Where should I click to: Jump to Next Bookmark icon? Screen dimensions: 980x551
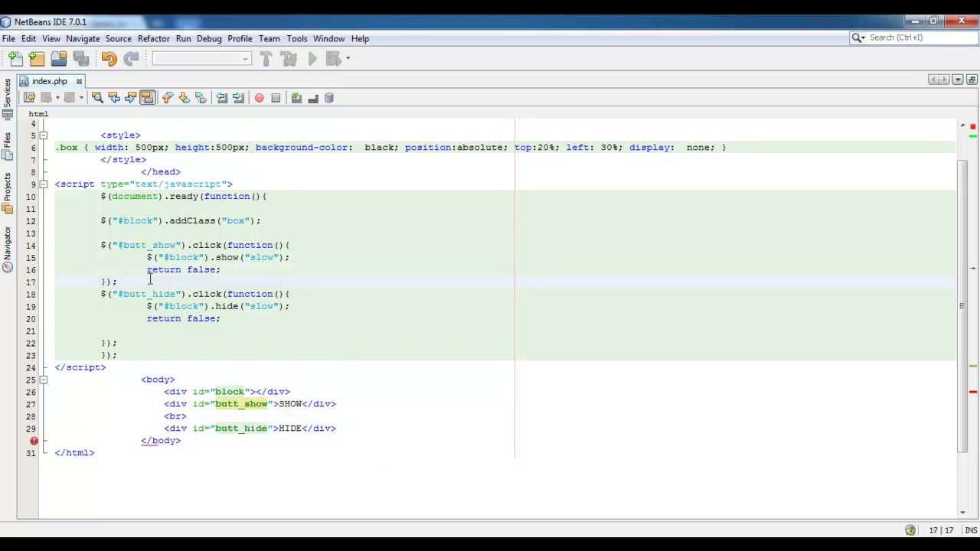[185, 98]
